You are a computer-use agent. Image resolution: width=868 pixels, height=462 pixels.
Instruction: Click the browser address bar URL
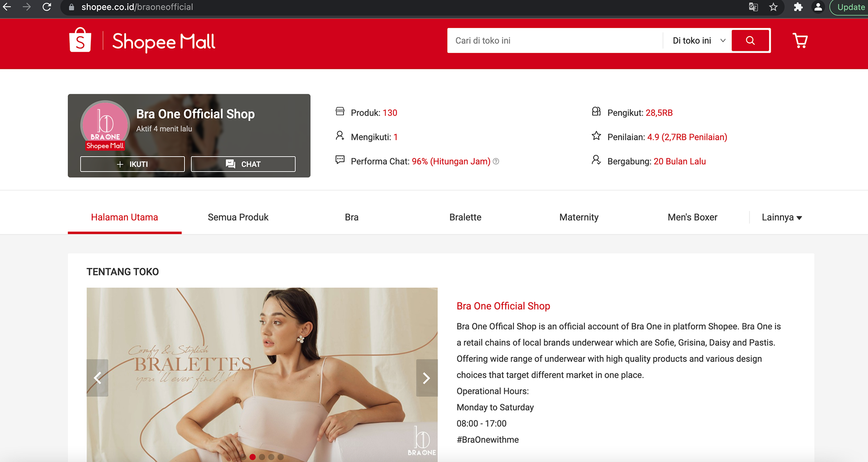point(137,7)
